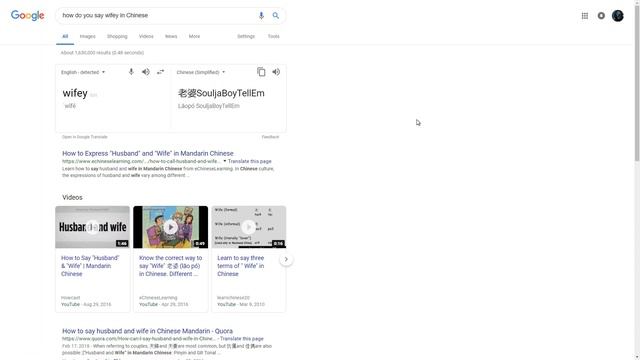Open Know the correct way to say Wife title
The height and width of the screenshot is (360, 640).
click(170, 266)
